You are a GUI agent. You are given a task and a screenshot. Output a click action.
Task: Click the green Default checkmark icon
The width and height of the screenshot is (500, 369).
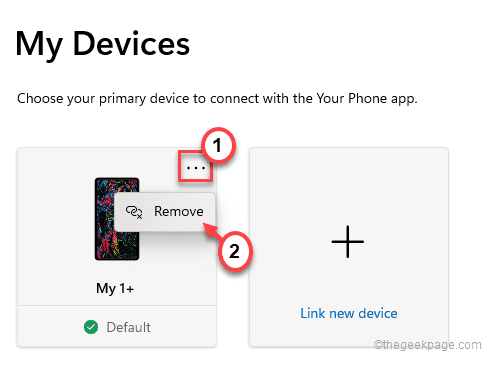(x=91, y=327)
